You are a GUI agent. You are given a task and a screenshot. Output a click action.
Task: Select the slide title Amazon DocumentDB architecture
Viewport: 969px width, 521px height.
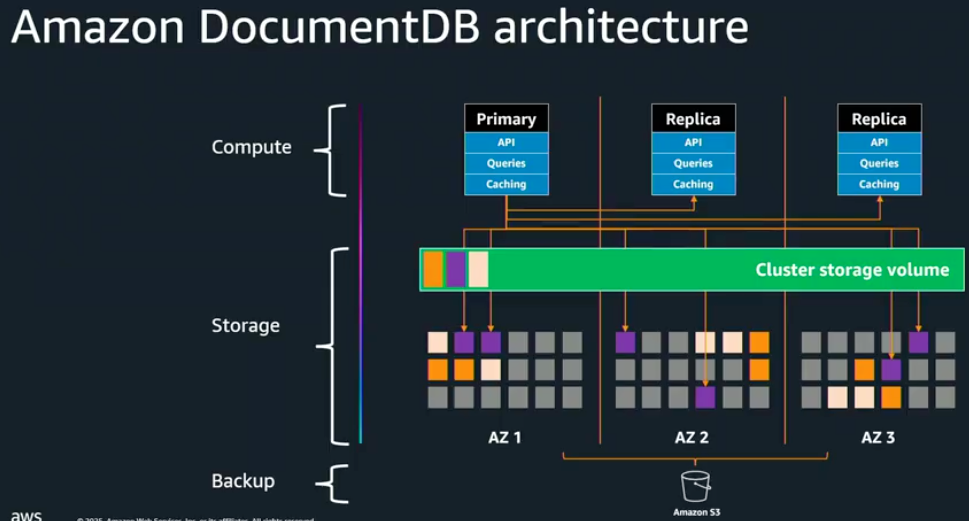coord(380,27)
